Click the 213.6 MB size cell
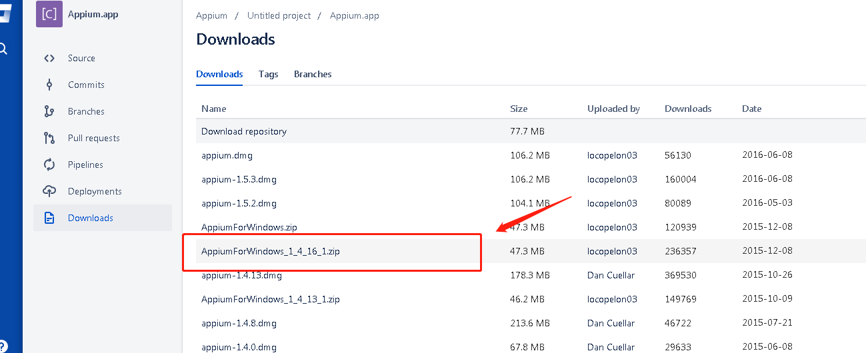The image size is (868, 353). pos(530,323)
